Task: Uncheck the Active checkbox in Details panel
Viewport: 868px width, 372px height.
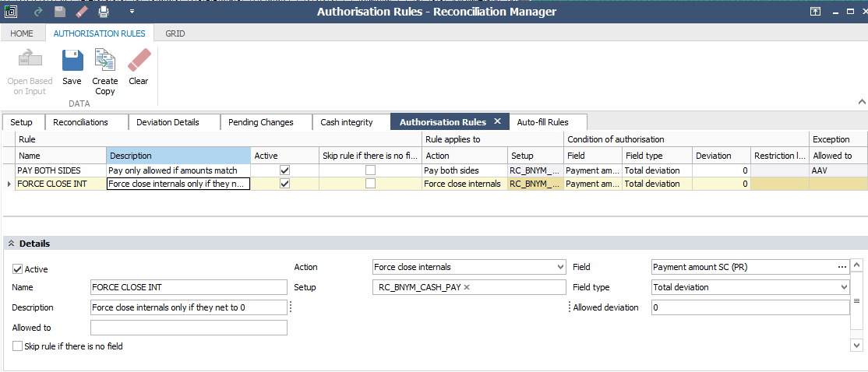Action: [18, 269]
